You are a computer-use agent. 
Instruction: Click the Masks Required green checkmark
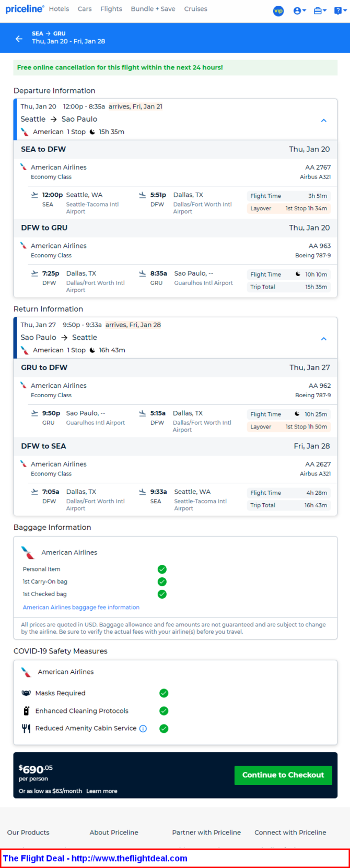coord(164,693)
